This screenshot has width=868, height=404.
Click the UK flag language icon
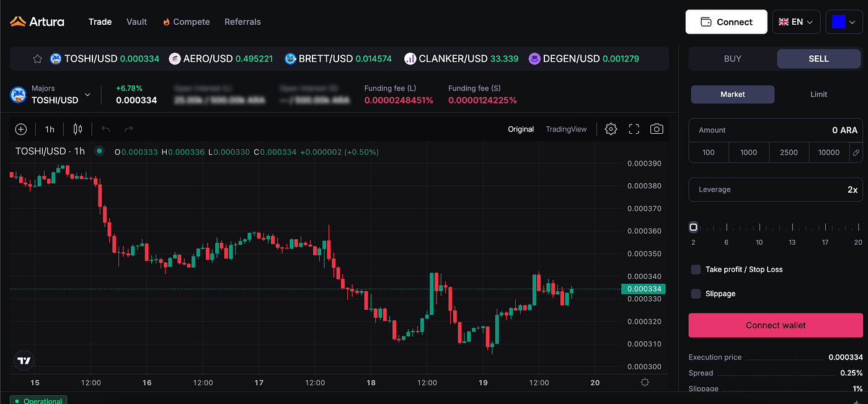[784, 22]
